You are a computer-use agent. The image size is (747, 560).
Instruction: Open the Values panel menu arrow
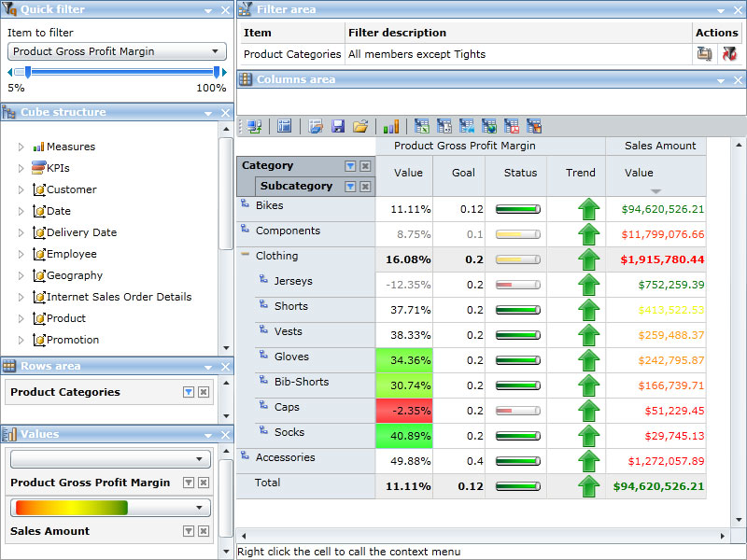click(208, 435)
